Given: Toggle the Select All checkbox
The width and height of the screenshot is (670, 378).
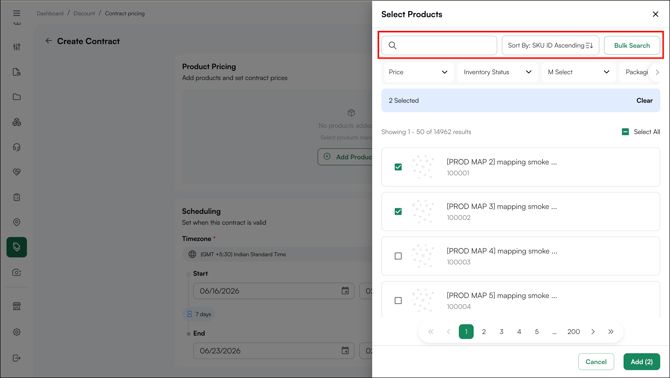Looking at the screenshot, I should click(625, 132).
